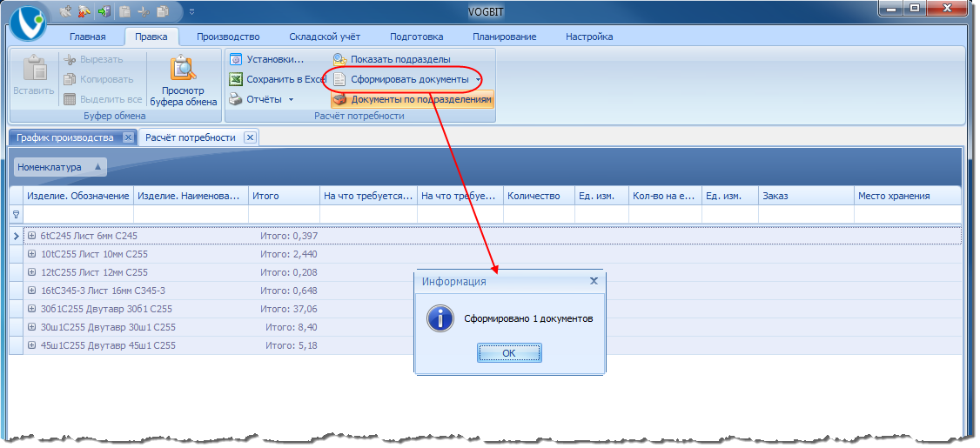Click the red-cross person icon in the title bar
The image size is (980, 448).
pyautogui.click(x=84, y=10)
